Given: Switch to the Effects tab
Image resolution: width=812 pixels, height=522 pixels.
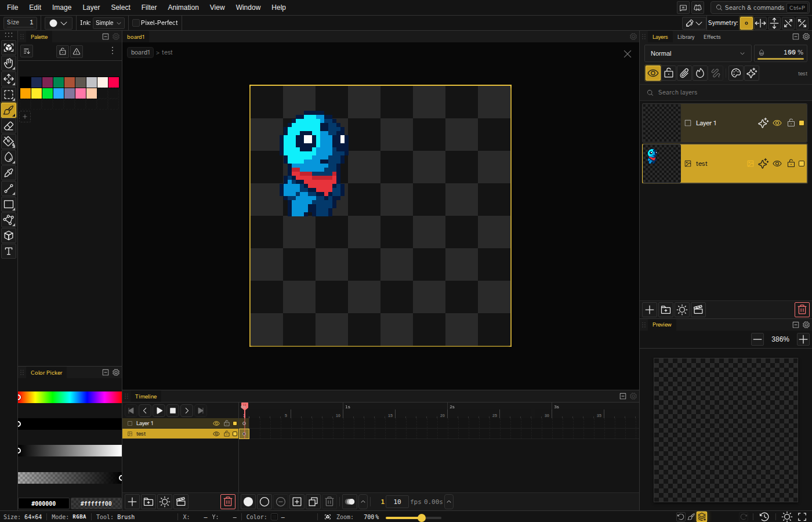Looking at the screenshot, I should point(712,37).
